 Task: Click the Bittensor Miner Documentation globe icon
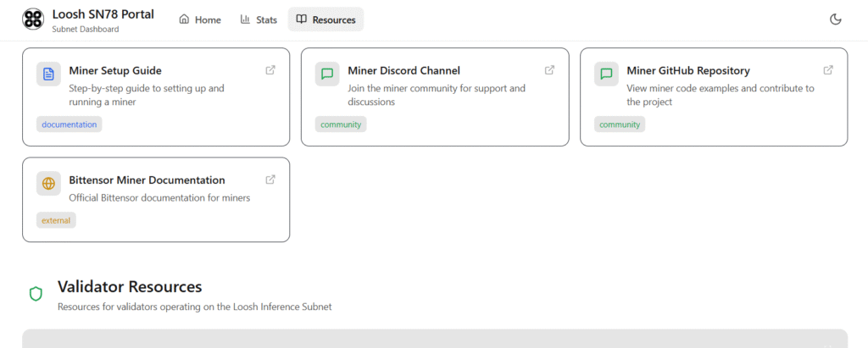click(48, 183)
